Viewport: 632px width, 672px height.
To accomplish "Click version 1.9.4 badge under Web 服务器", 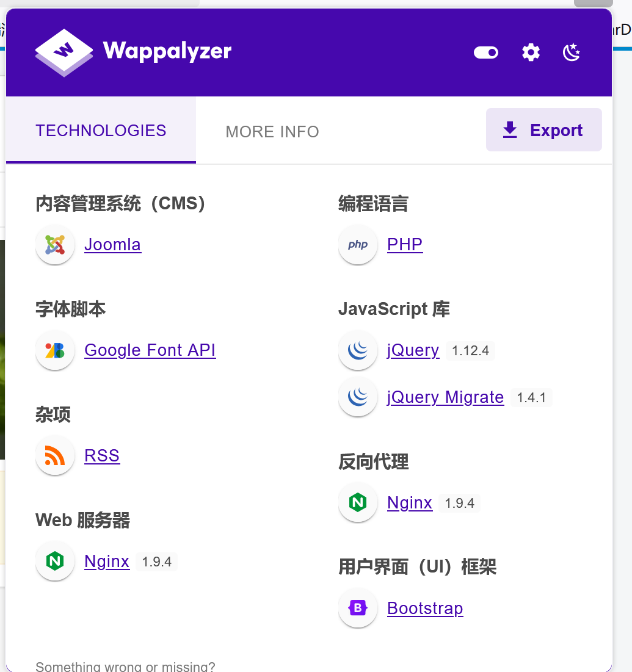I will [156, 562].
